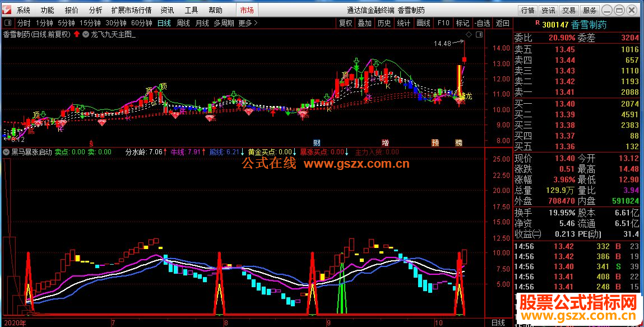This screenshot has width=644, height=327.
Task: Open the 扩展市场行情 menu
Action: click(131, 10)
